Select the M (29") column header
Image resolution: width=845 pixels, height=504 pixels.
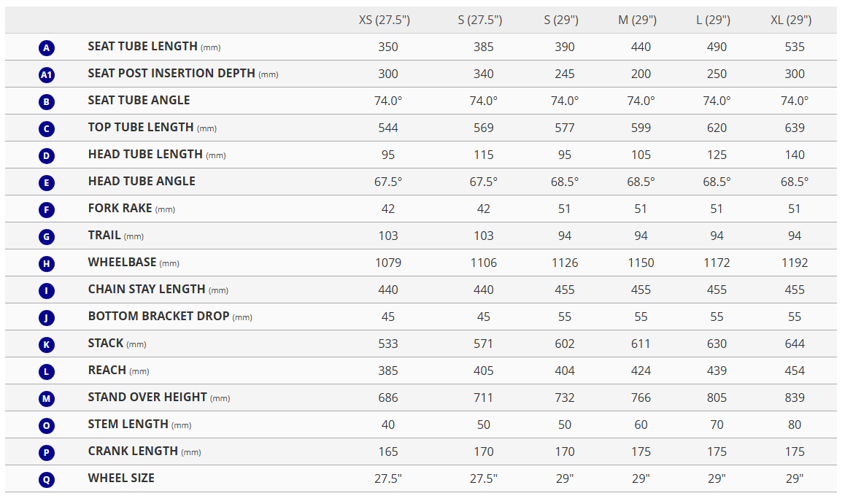pyautogui.click(x=637, y=20)
